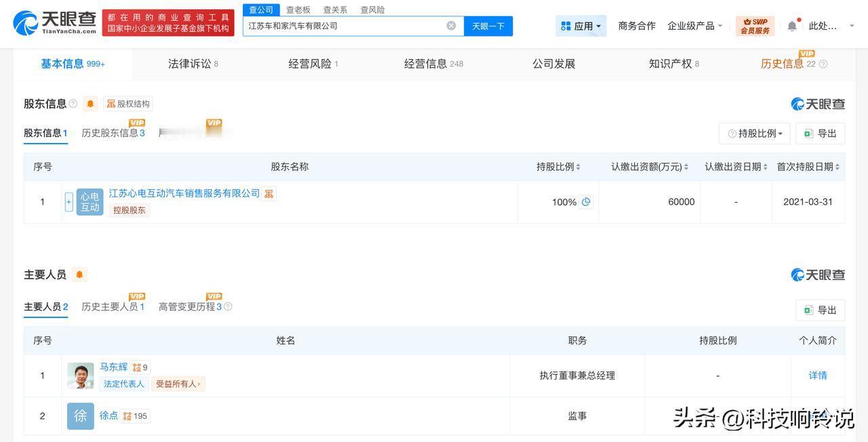Open the notification bell in header
This screenshot has height=442, width=868.
(792, 26)
